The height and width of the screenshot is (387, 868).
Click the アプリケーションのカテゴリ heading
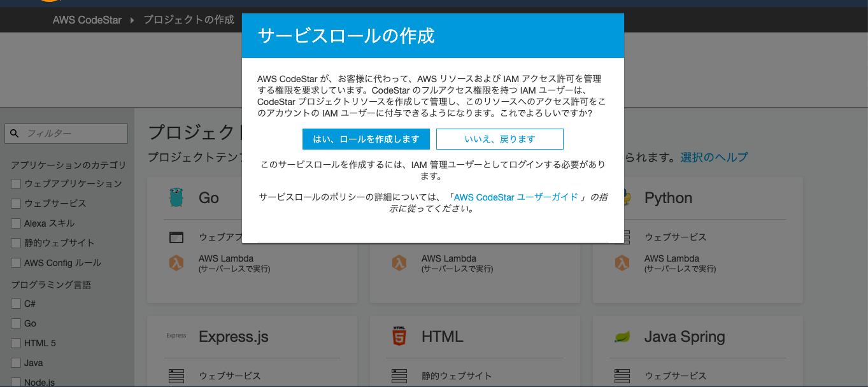pyautogui.click(x=69, y=165)
